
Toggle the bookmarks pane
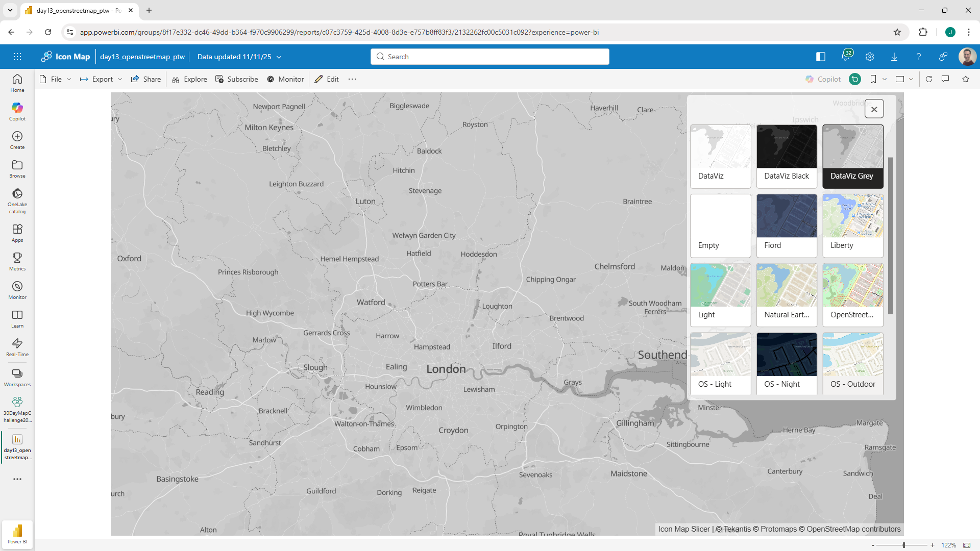(x=873, y=79)
